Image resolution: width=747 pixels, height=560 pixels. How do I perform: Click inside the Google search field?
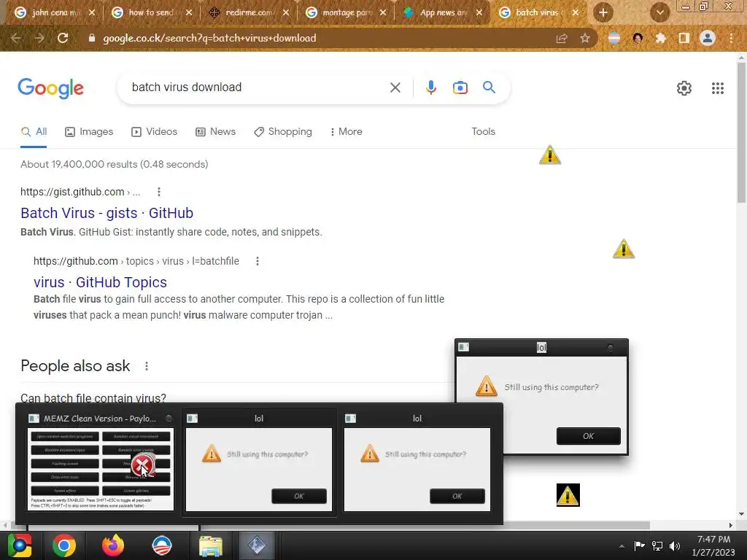pyautogui.click(x=258, y=87)
